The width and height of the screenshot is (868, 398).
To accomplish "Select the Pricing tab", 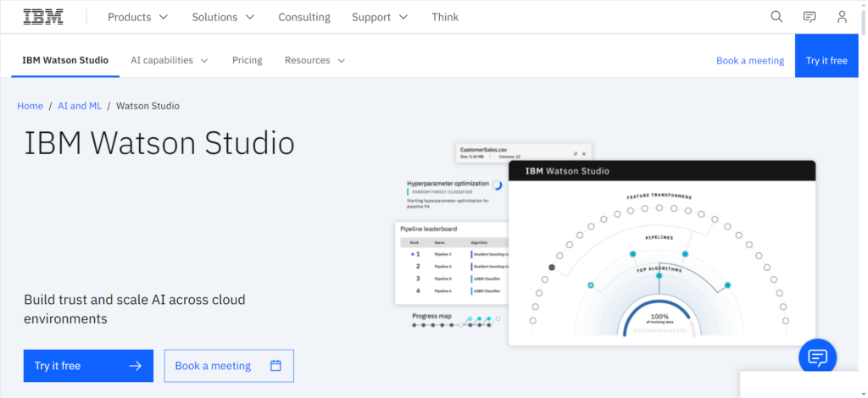I will click(248, 60).
